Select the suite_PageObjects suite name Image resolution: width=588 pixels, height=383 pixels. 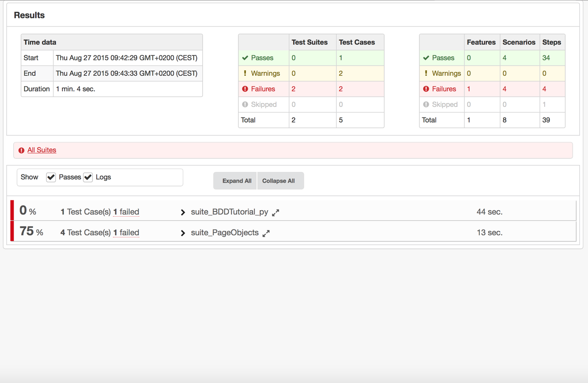[225, 233]
